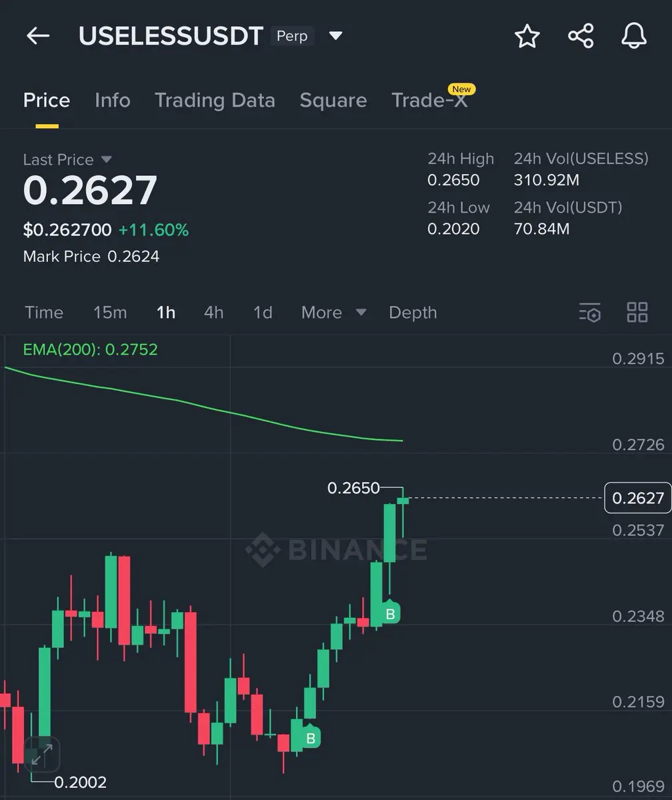Open the Trading Data tab
Image resolution: width=672 pixels, height=800 pixels.
click(215, 100)
